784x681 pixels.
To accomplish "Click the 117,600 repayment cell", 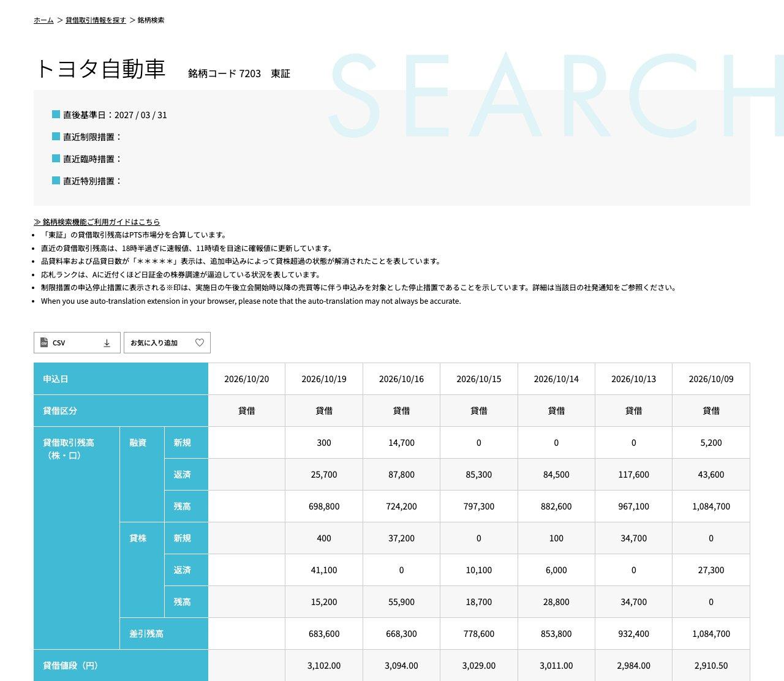I will [633, 475].
